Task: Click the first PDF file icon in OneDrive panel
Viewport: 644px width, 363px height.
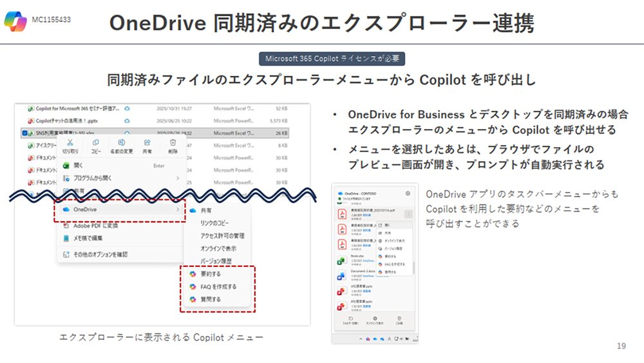Action: click(x=342, y=214)
